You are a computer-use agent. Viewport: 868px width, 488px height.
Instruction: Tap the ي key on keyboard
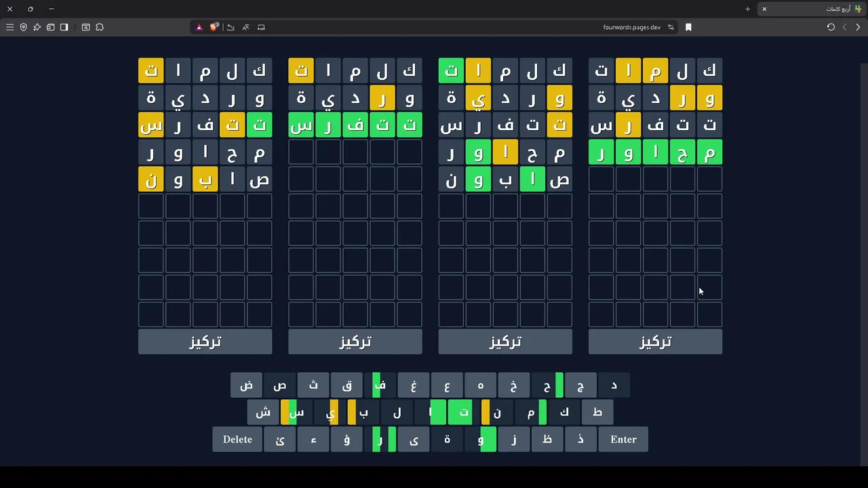point(330,412)
